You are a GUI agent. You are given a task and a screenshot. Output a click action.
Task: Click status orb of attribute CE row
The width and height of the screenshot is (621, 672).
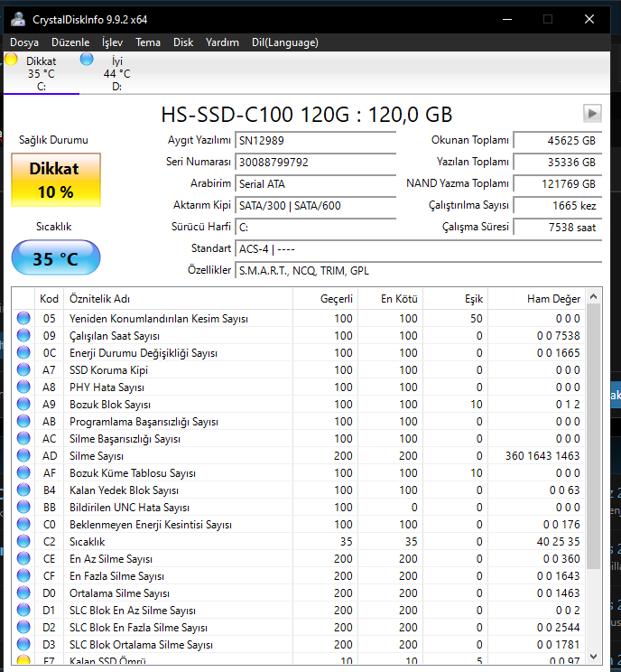point(23,558)
